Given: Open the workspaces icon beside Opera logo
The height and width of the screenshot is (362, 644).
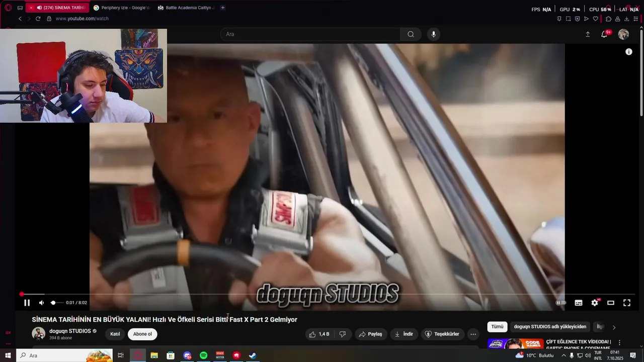Looking at the screenshot, I should point(20,8).
